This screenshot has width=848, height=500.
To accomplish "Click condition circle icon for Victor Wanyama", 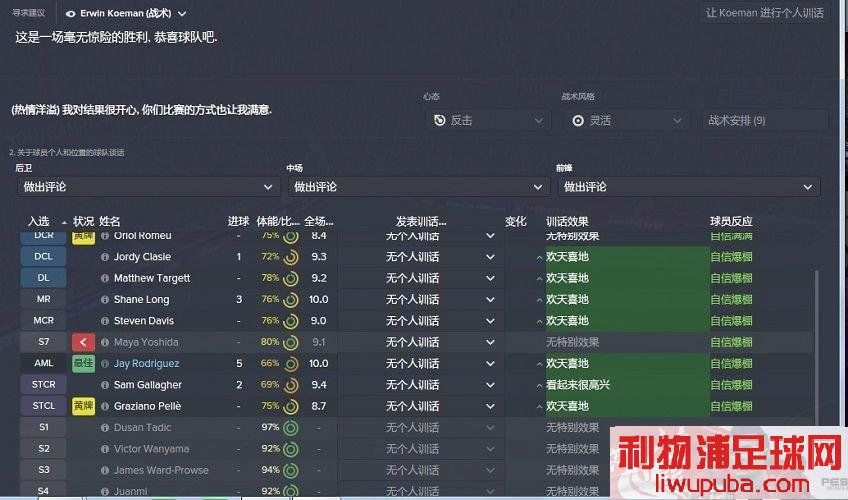I will 291,449.
